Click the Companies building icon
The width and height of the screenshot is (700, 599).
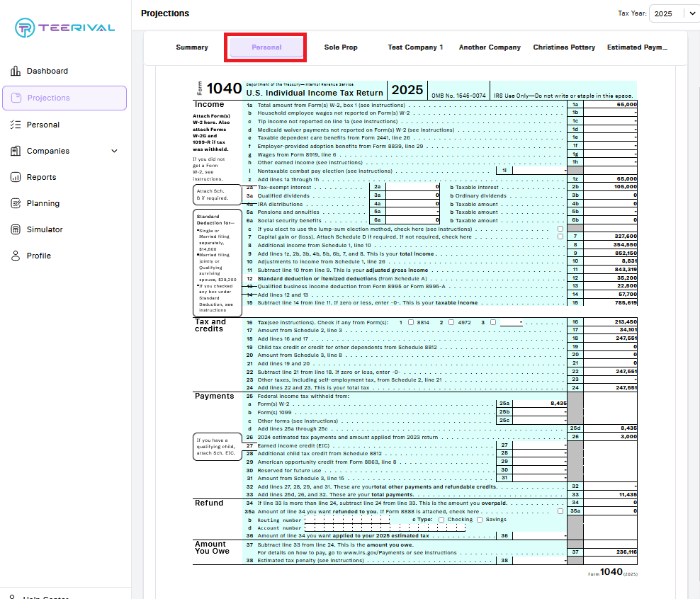click(16, 151)
